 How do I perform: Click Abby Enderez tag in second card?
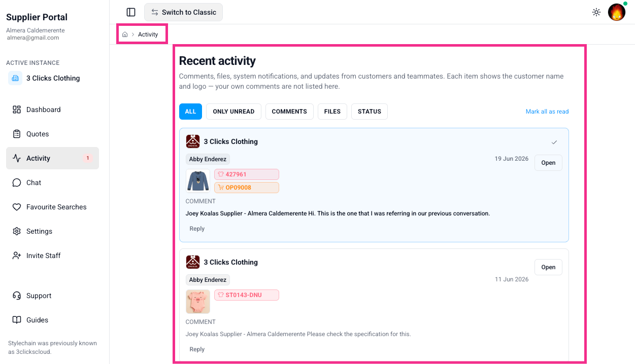coord(208,280)
